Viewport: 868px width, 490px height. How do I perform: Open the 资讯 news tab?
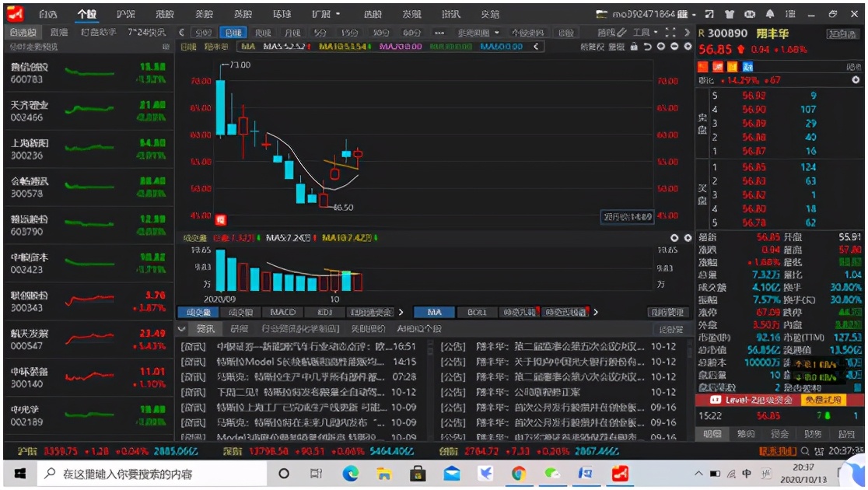(x=205, y=329)
